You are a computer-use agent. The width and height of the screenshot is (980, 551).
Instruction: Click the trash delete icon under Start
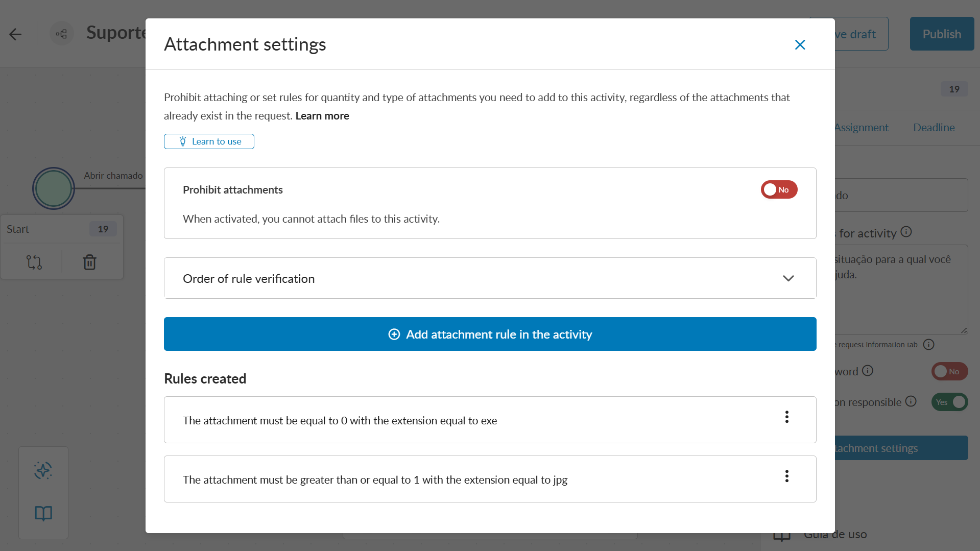pyautogui.click(x=89, y=262)
